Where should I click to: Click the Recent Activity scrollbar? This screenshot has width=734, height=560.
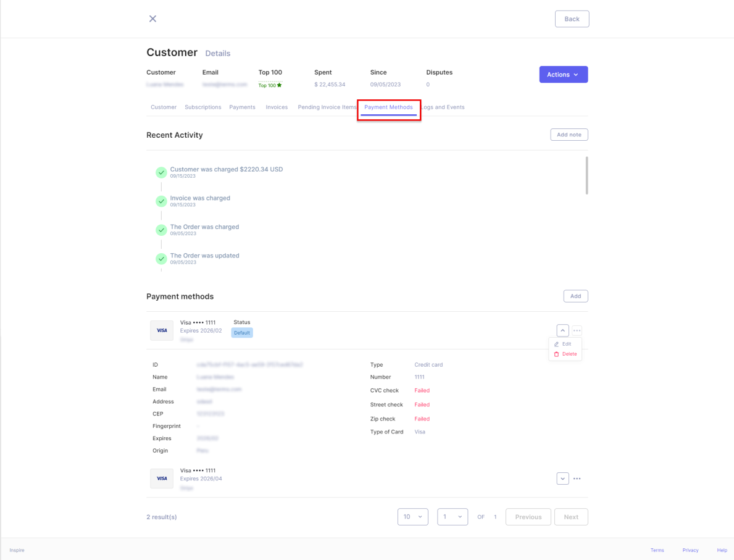point(586,175)
